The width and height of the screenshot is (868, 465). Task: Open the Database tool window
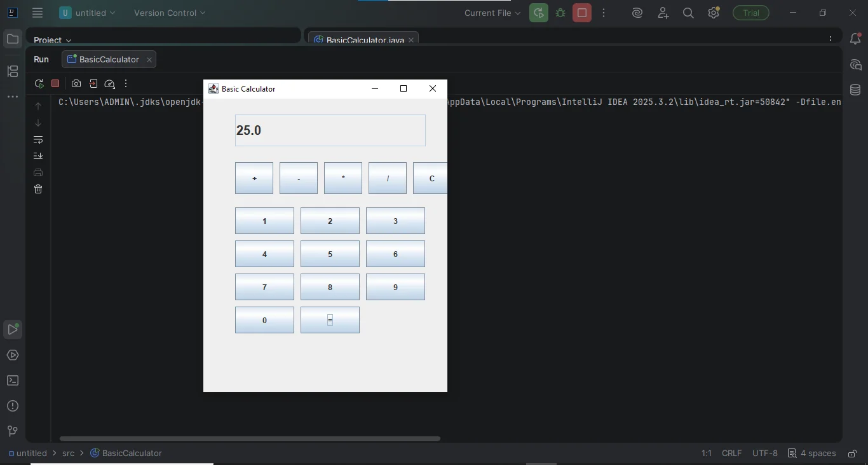[855, 90]
